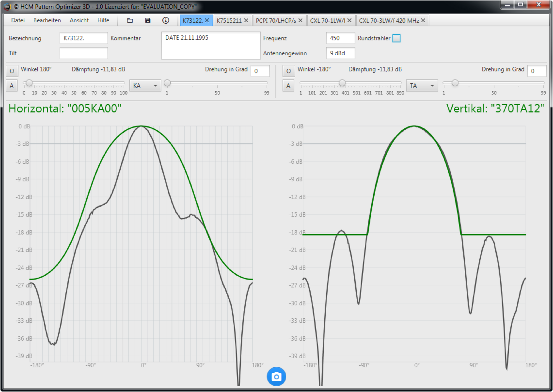Open the Hilfe menu

pyautogui.click(x=103, y=20)
